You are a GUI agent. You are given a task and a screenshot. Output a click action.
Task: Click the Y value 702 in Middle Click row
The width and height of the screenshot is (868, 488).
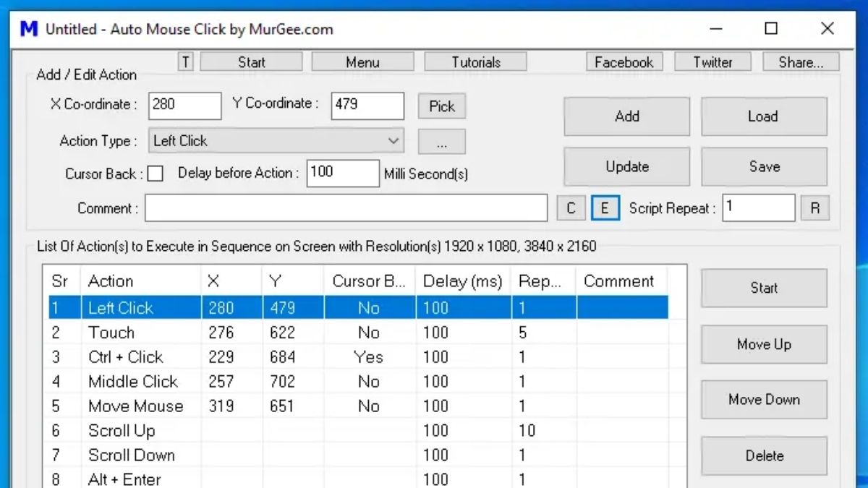(x=282, y=382)
